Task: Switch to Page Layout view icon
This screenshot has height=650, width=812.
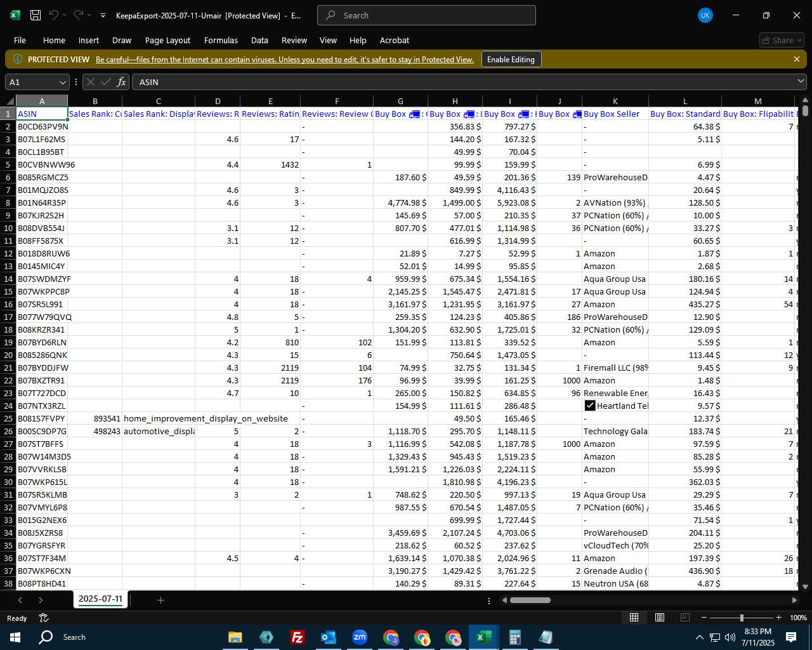Action: 659,618
